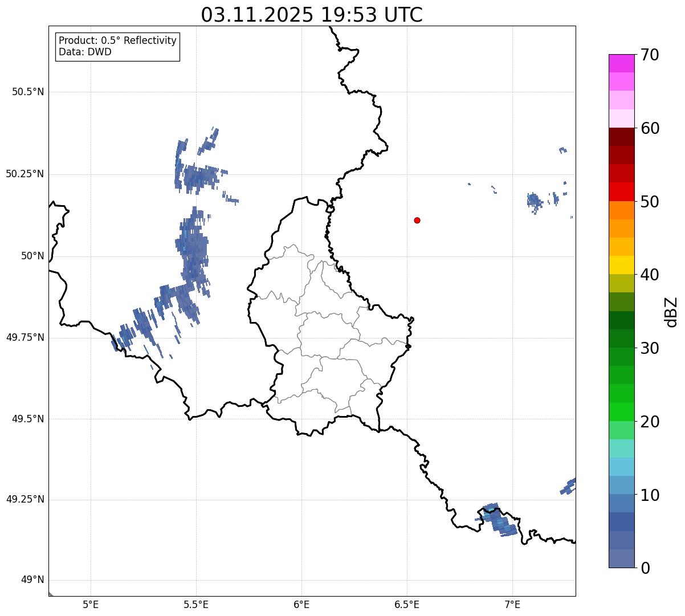The image size is (685, 616).
Task: Click the title "03.11.2025 19:53 UTC"
Action: point(312,15)
